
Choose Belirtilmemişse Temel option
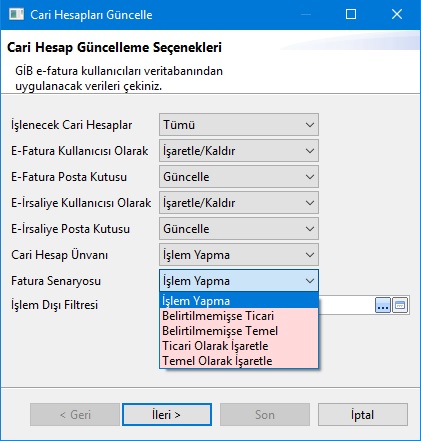tap(239, 331)
